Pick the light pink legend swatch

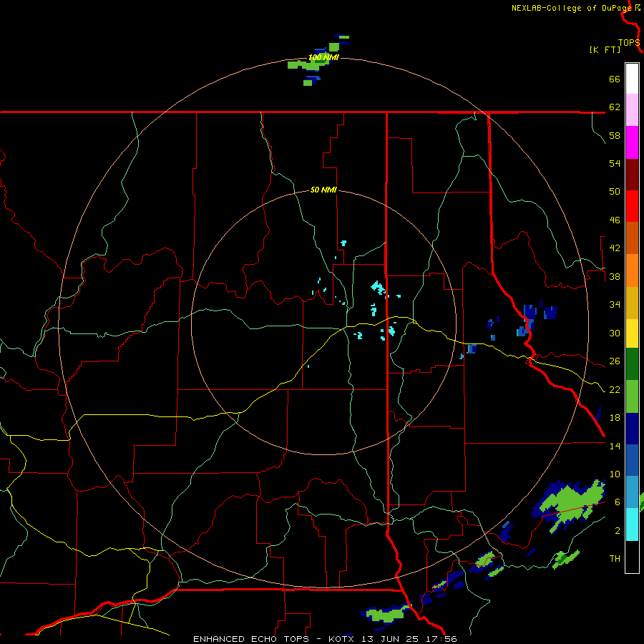click(632, 110)
